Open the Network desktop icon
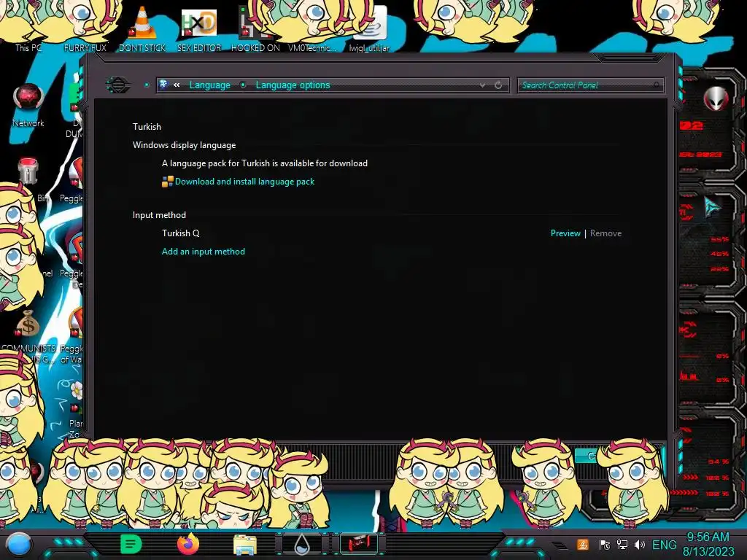Viewport: 747px width, 560px height. (28, 105)
